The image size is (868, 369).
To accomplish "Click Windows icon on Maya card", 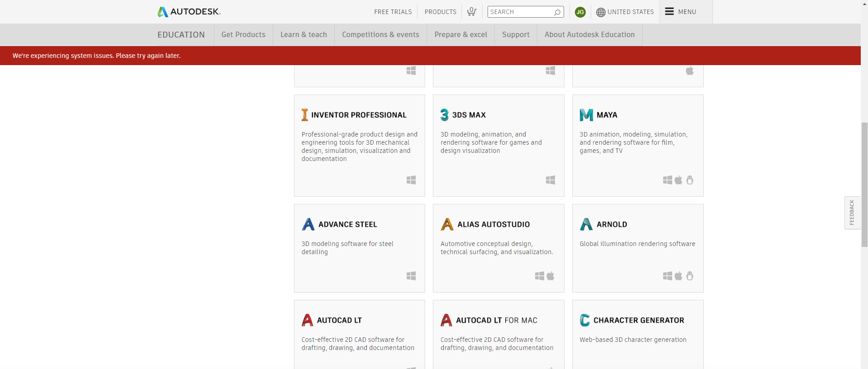I will pyautogui.click(x=668, y=180).
